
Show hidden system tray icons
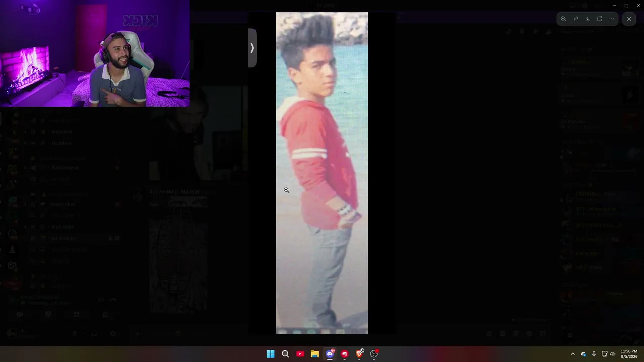tap(572, 354)
